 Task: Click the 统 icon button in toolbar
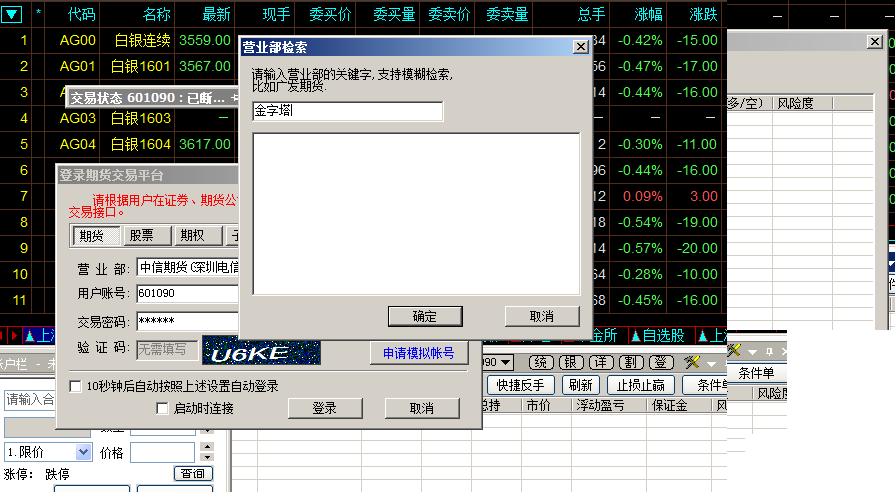(x=541, y=362)
